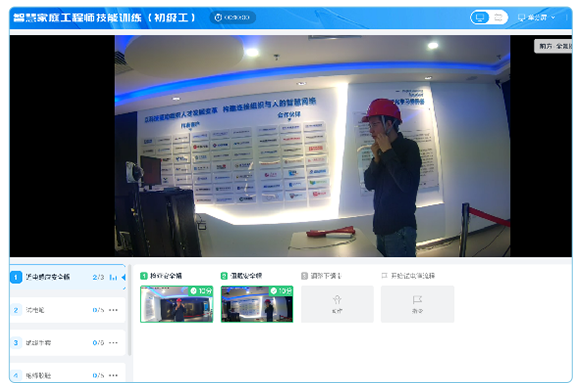The height and width of the screenshot is (390, 580).
Task: Open the user dropdown in header
Action: tap(536, 17)
